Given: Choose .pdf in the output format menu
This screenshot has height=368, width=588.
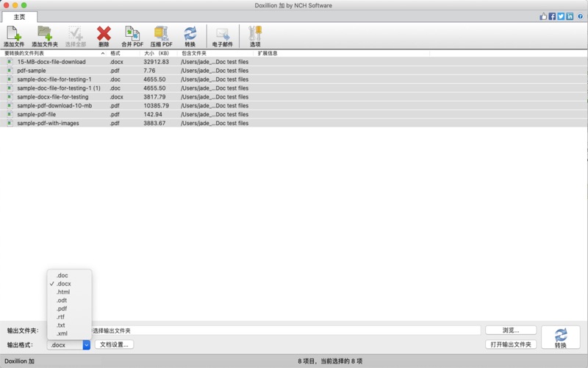Looking at the screenshot, I should (x=69, y=308).
